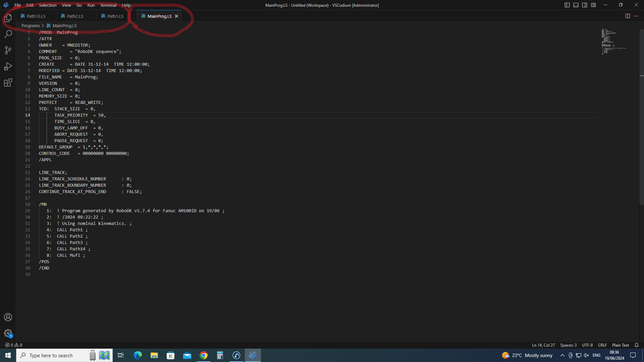
Task: Open the Extensions view
Action: [8, 82]
